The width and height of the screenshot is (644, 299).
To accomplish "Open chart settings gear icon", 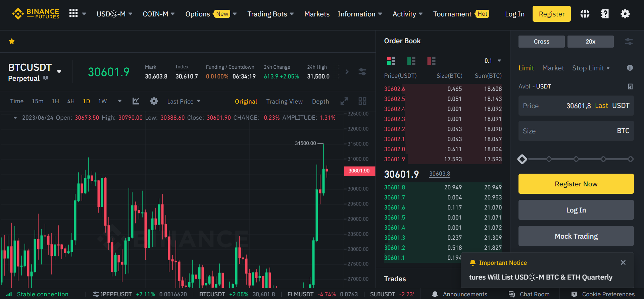I will coord(154,101).
